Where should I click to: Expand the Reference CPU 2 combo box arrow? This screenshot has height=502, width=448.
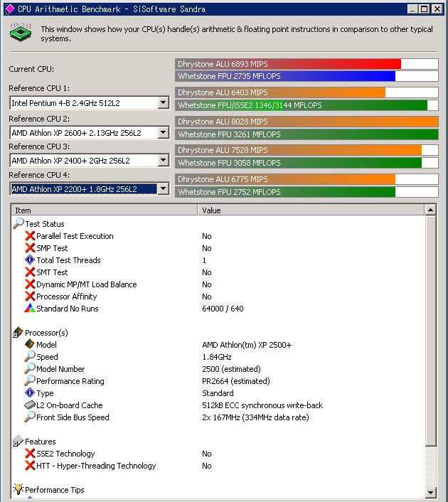tap(164, 132)
